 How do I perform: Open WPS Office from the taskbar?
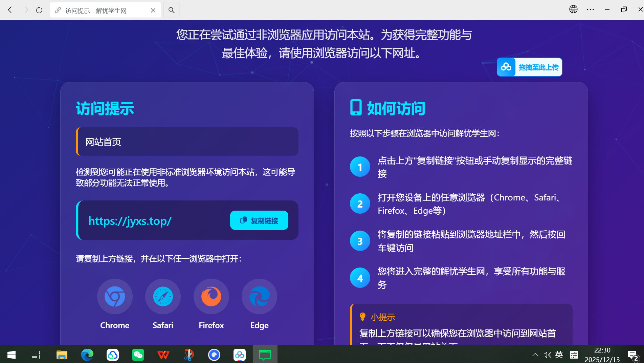coord(163,355)
